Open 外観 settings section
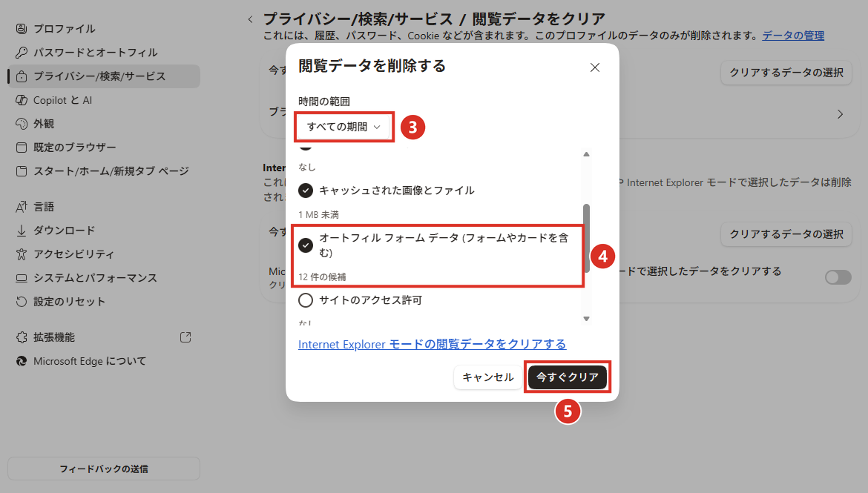The image size is (868, 493). [104, 123]
